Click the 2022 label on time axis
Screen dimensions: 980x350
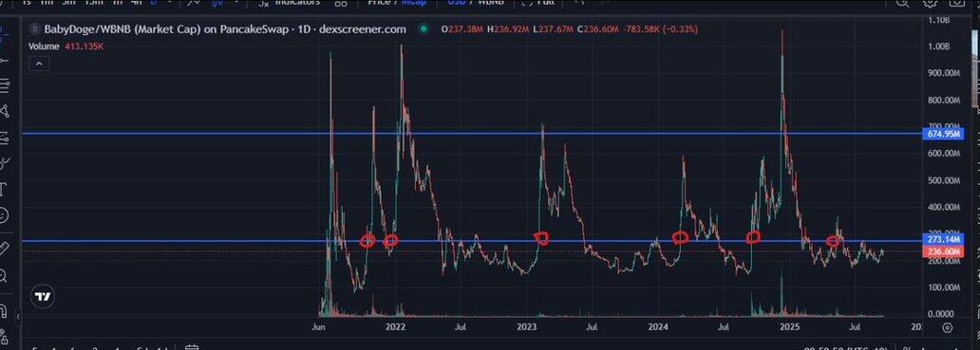pyautogui.click(x=395, y=326)
